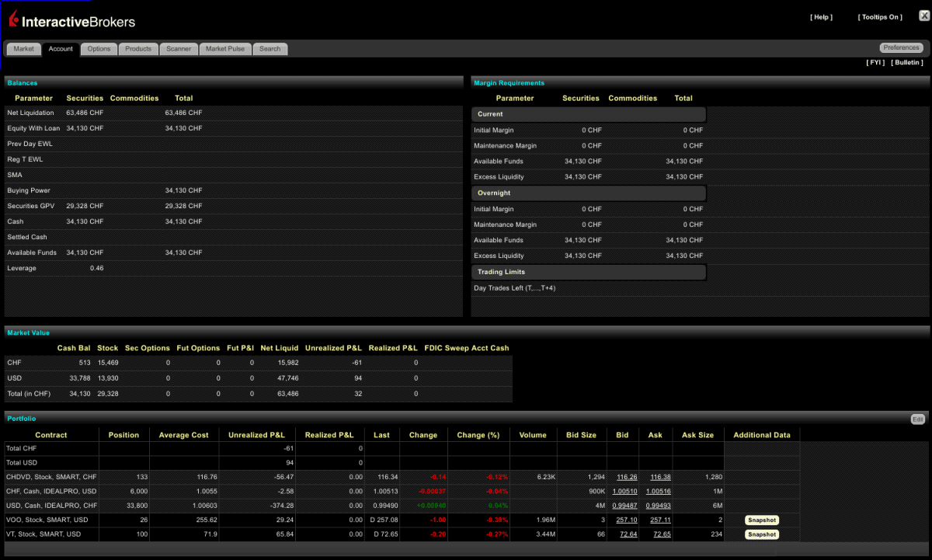Screen dimensions: 932x560
Task: Collapse the Overnight margin section
Action: tap(588, 193)
